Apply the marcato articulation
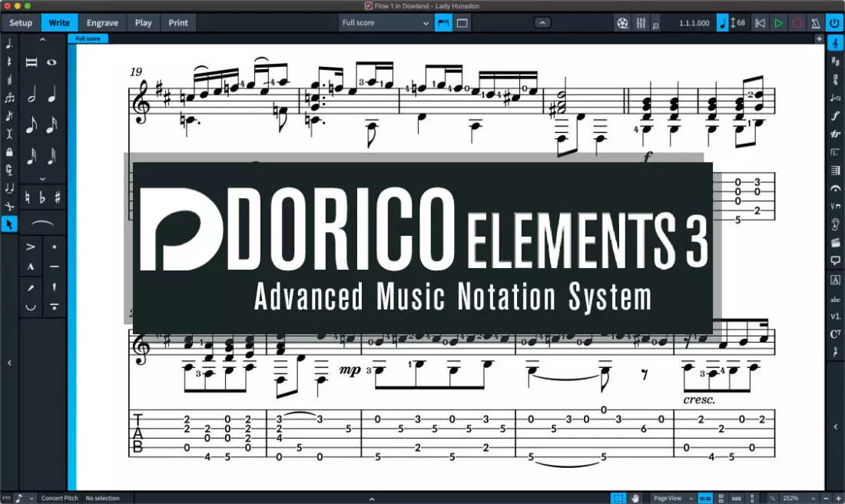 [31, 267]
